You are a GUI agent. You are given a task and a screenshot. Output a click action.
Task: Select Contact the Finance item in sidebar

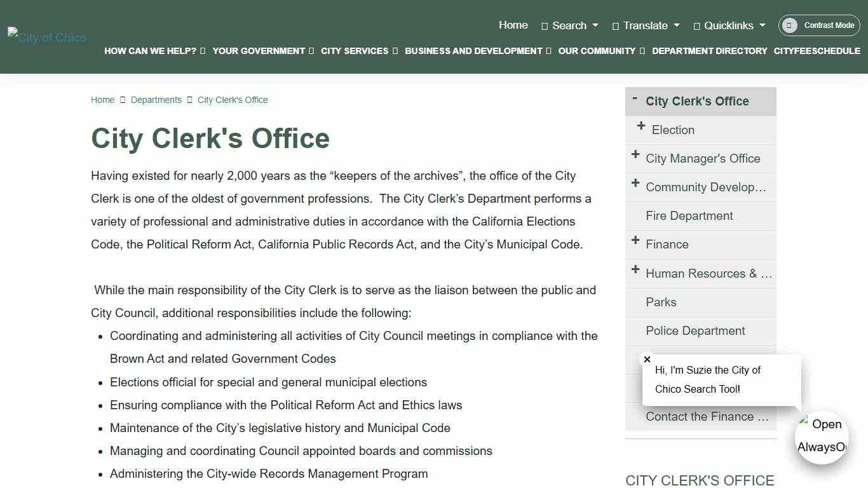click(x=707, y=417)
